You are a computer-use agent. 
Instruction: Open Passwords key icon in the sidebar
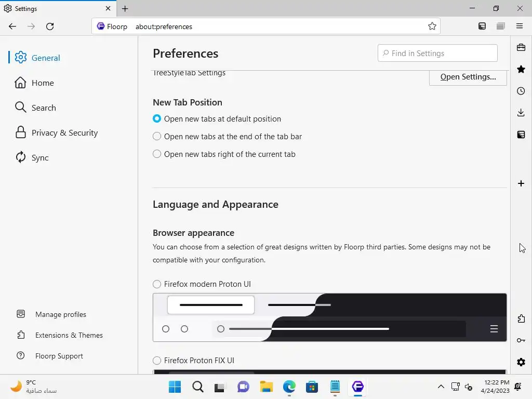coord(521,340)
